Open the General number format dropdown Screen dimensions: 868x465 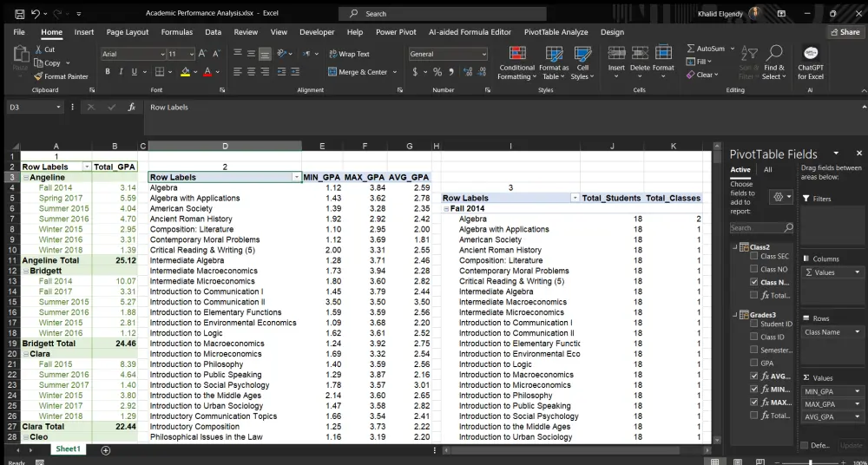(483, 55)
